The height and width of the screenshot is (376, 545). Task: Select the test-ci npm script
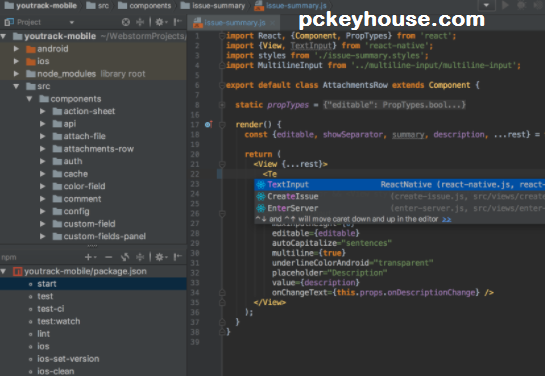[x=93, y=309]
